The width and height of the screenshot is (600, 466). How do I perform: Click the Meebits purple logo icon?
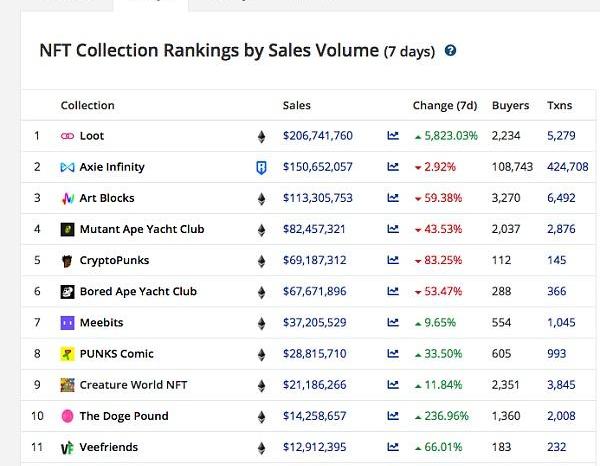coord(67,323)
